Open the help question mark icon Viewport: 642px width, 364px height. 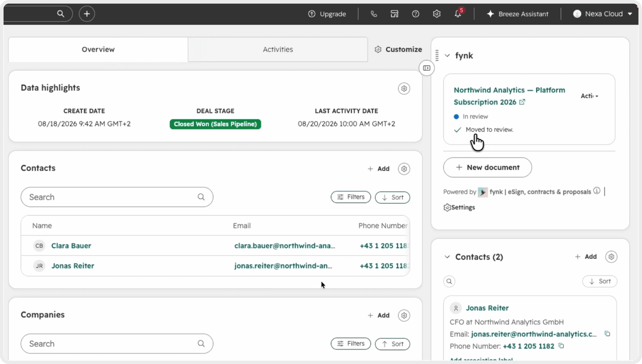pyautogui.click(x=416, y=14)
